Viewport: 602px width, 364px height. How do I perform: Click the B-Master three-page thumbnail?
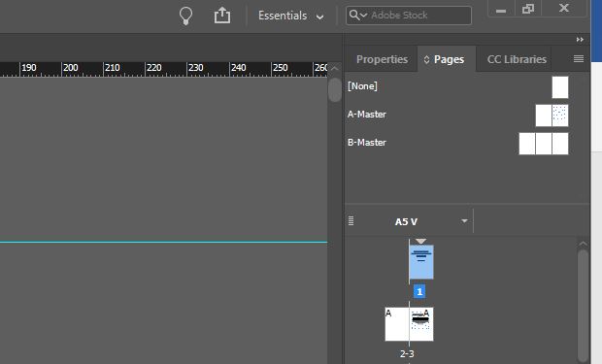544,144
